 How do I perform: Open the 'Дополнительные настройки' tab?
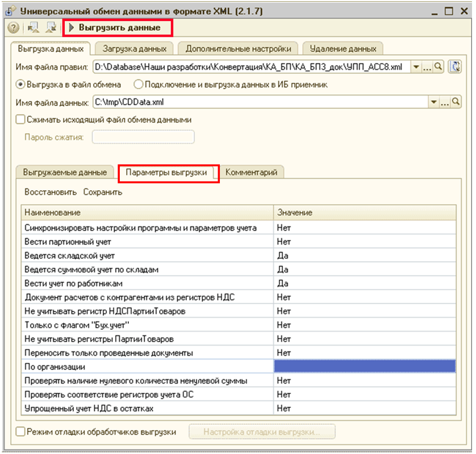coord(238,48)
